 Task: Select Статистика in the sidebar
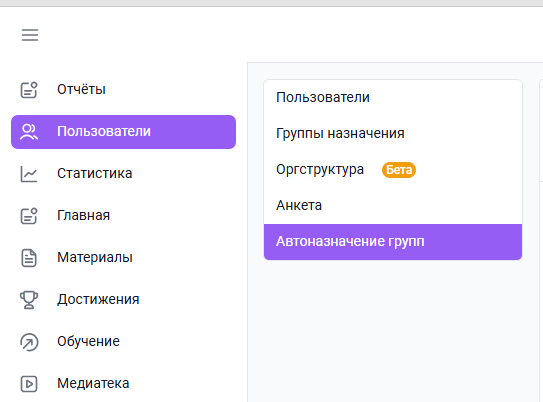click(95, 173)
